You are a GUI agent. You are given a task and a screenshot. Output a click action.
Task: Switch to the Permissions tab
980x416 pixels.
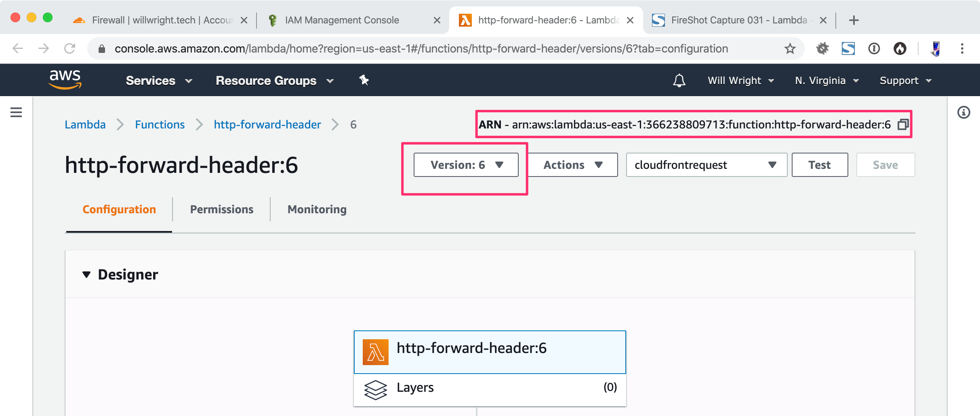[x=222, y=209]
